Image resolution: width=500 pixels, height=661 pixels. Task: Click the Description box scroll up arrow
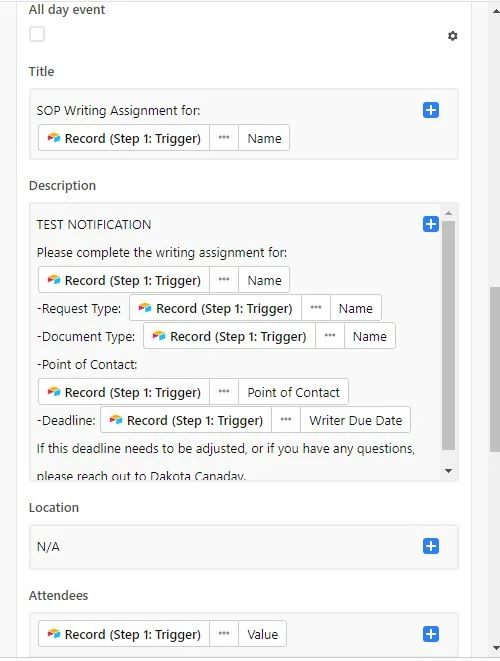[x=449, y=213]
